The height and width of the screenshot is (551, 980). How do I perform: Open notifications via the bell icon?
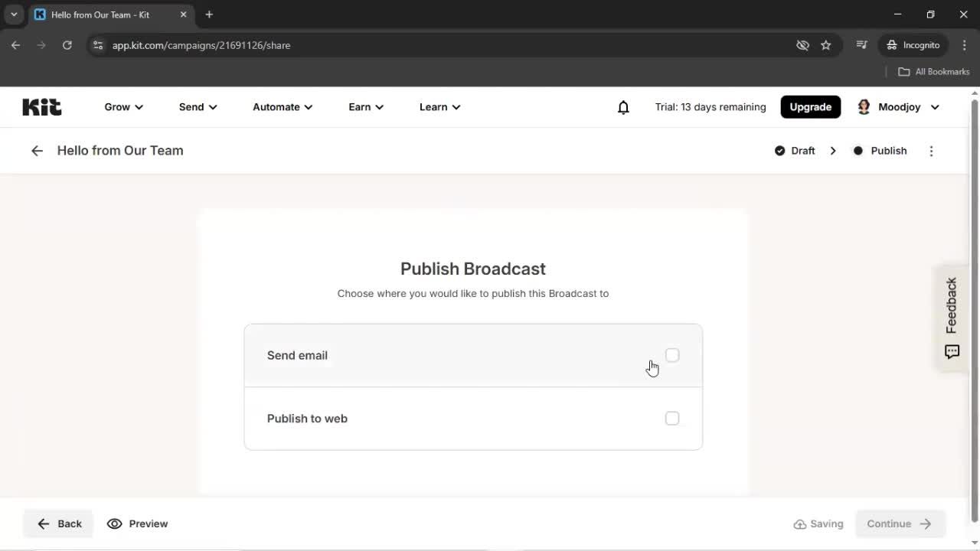click(x=623, y=107)
